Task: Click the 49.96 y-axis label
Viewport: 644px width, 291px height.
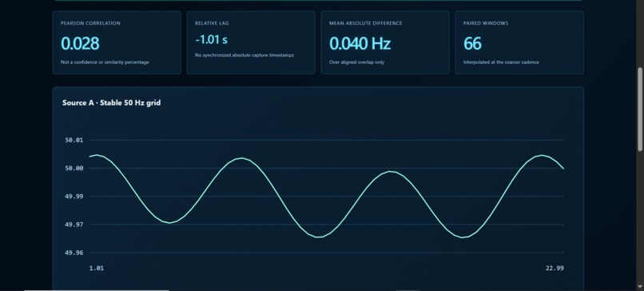Action: (74, 253)
